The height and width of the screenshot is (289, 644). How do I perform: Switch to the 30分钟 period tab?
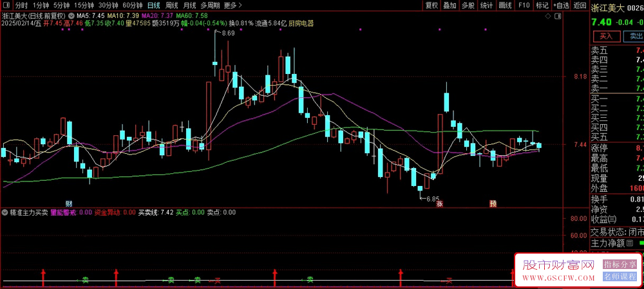[109, 5]
